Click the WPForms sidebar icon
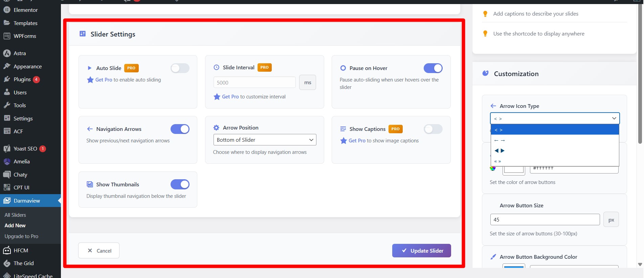The width and height of the screenshot is (644, 278). tap(7, 36)
